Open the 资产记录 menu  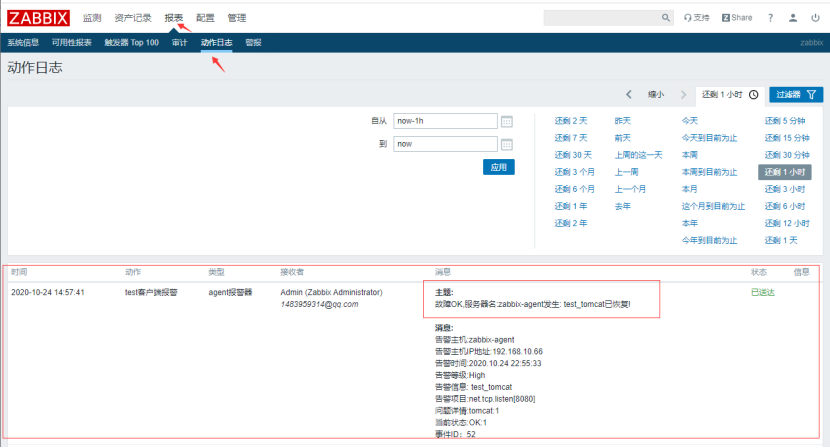(x=133, y=18)
